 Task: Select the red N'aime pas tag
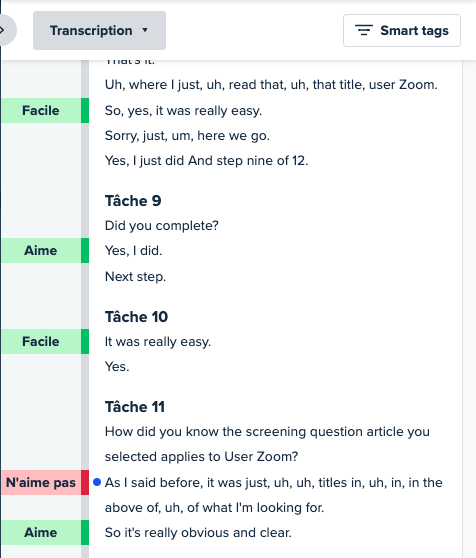(41, 483)
